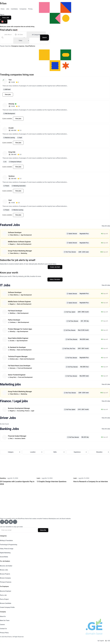Expand the Experience filter dropdown
This screenshot has height=644, width=110.
(x=77, y=452)
